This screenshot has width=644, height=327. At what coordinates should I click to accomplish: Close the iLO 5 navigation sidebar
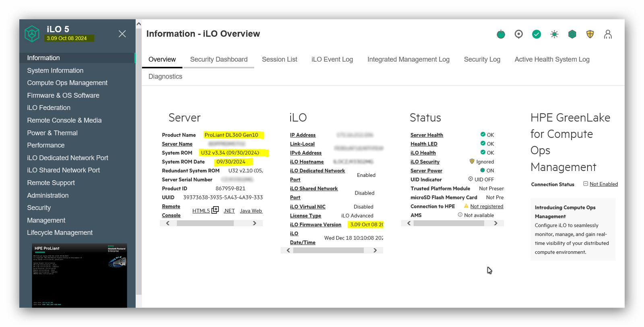coord(122,34)
